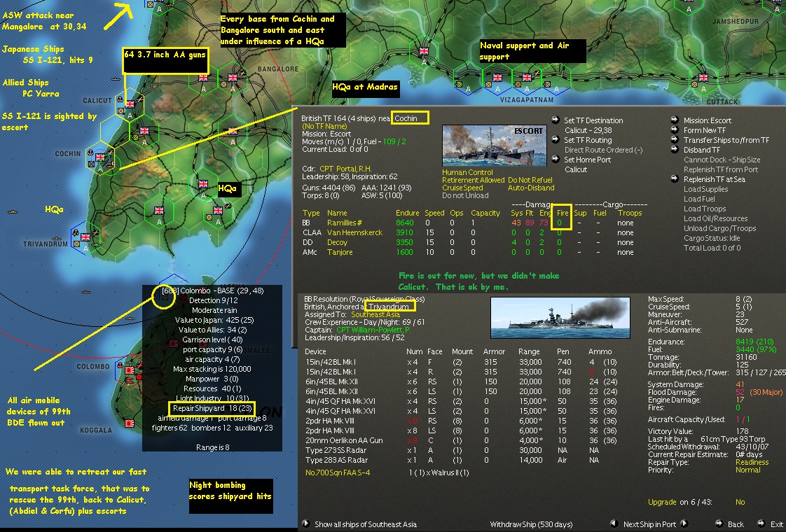Select the Calicut base hex on map

point(130,104)
